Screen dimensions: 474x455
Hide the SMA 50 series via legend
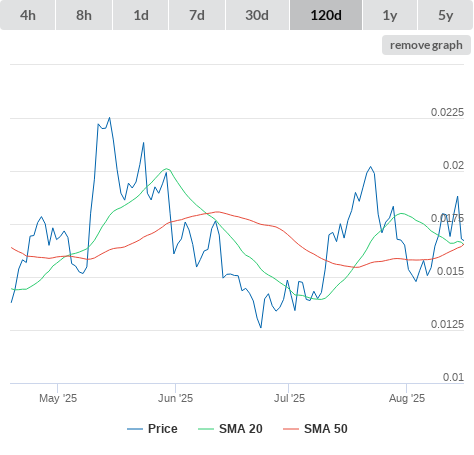[x=326, y=429]
